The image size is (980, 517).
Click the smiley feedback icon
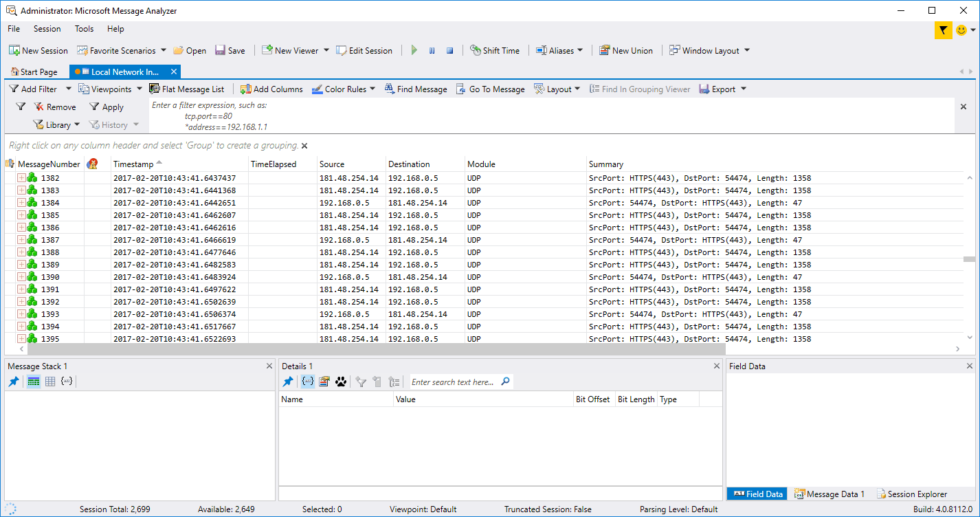click(961, 30)
